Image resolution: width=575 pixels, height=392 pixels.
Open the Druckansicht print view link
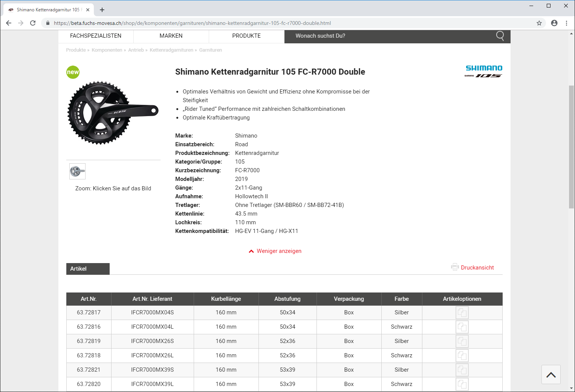[477, 268]
